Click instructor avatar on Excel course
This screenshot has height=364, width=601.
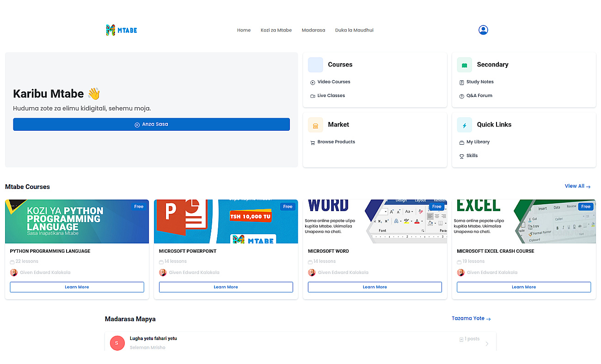(460, 273)
